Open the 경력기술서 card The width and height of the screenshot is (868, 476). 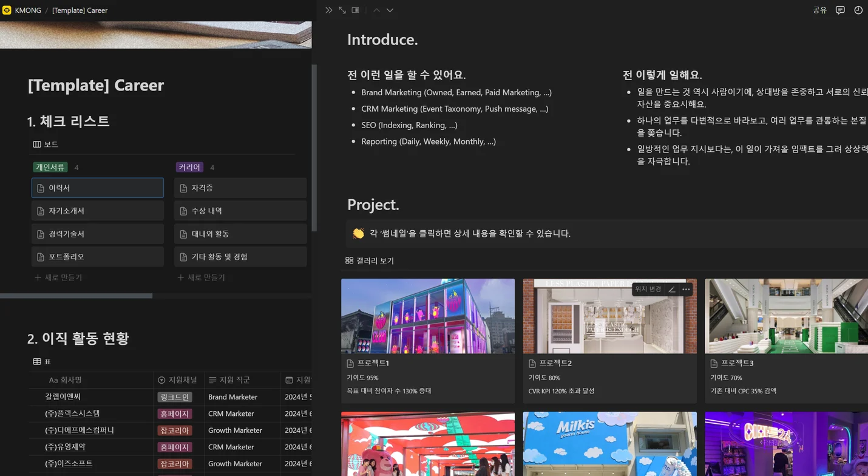[x=98, y=234]
